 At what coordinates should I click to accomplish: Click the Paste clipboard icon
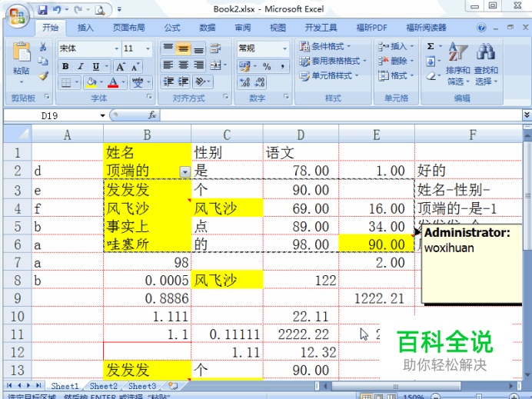click(x=22, y=52)
